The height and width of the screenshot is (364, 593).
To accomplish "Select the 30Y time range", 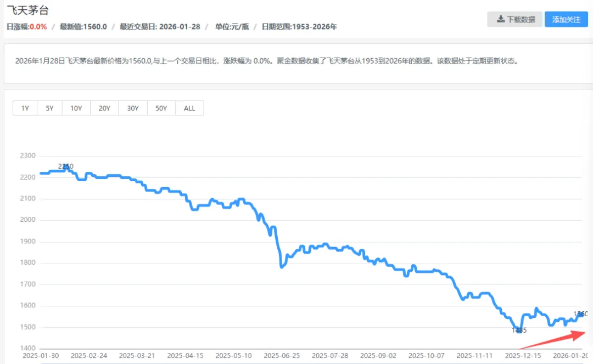I will point(133,108).
